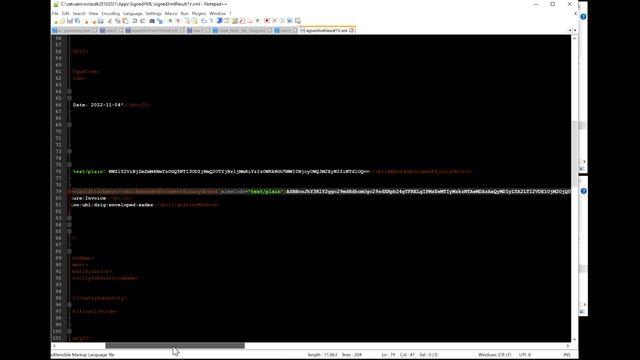Click the Find binoculars icon

point(152,21)
